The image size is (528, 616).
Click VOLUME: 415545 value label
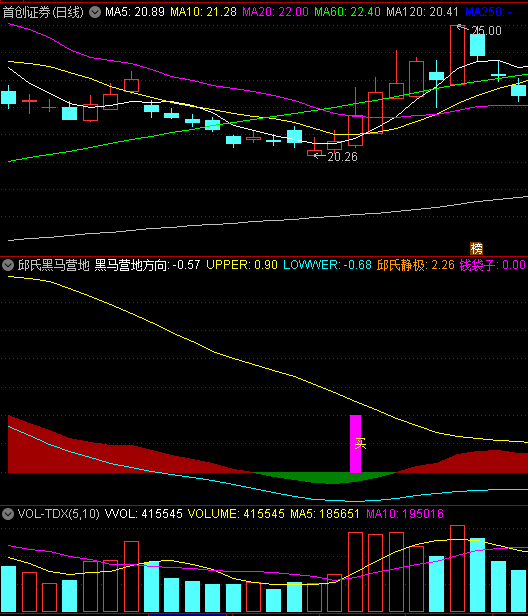pos(236,514)
